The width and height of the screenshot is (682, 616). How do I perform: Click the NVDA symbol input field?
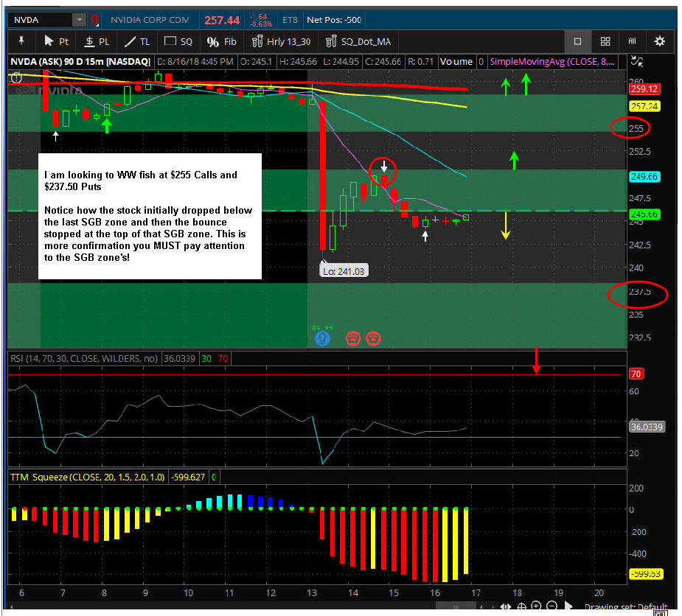click(41, 20)
